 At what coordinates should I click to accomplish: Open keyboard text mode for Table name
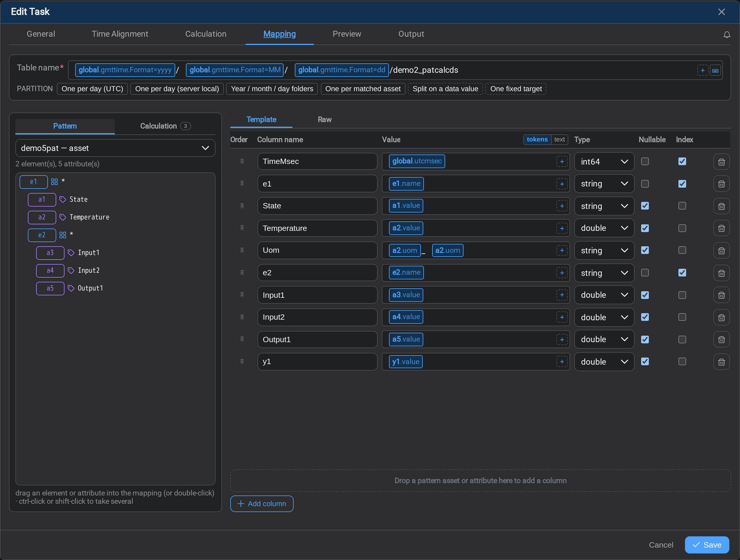coord(715,70)
